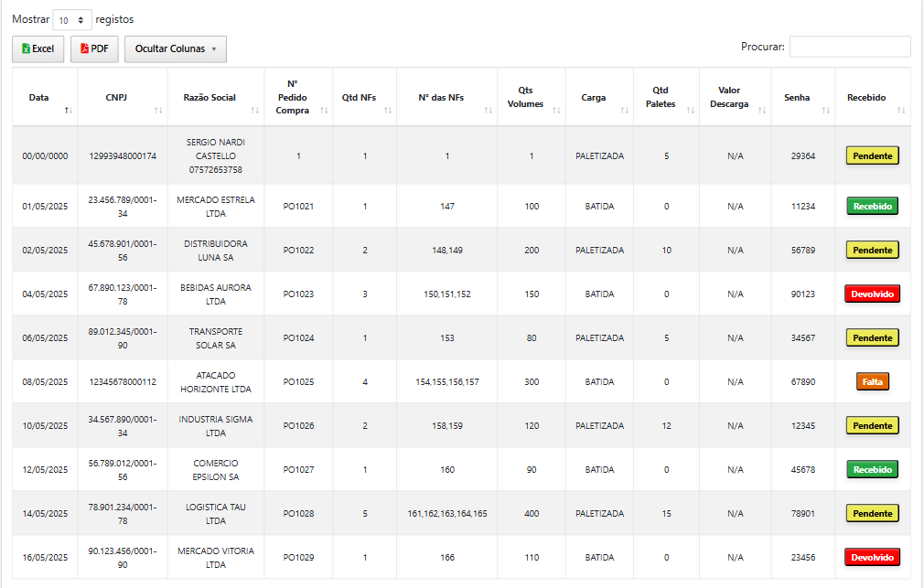This screenshot has width=924, height=588.
Task: Click the sort arrows in CNPJ column header
Action: click(158, 110)
